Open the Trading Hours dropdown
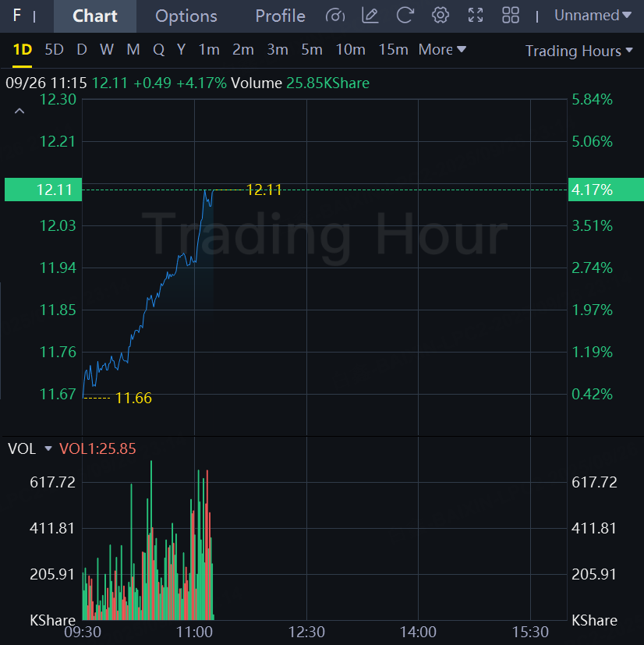Screen dimensions: 644x645 tap(579, 51)
